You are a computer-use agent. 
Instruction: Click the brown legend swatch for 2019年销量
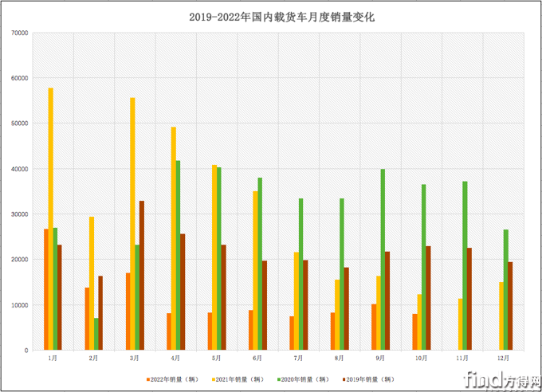click(x=344, y=379)
